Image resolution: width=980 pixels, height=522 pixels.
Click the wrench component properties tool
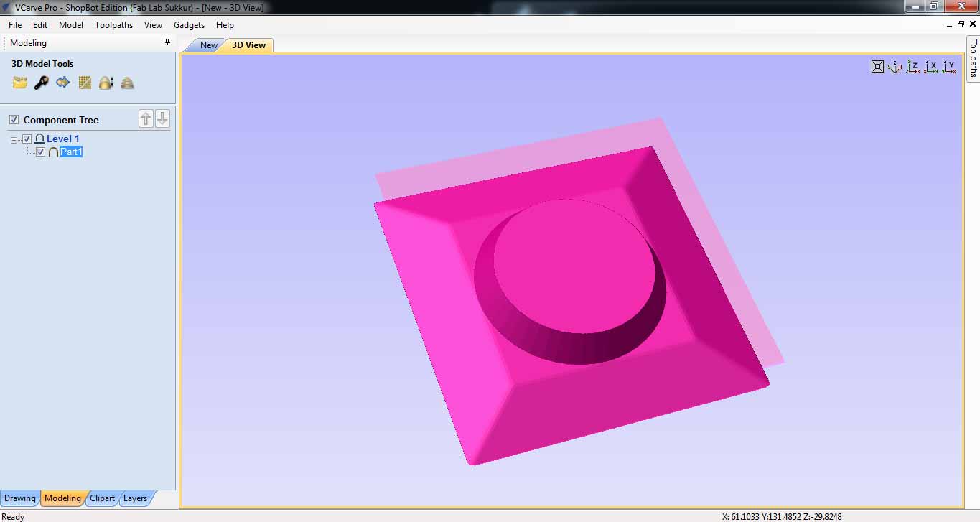click(x=42, y=83)
